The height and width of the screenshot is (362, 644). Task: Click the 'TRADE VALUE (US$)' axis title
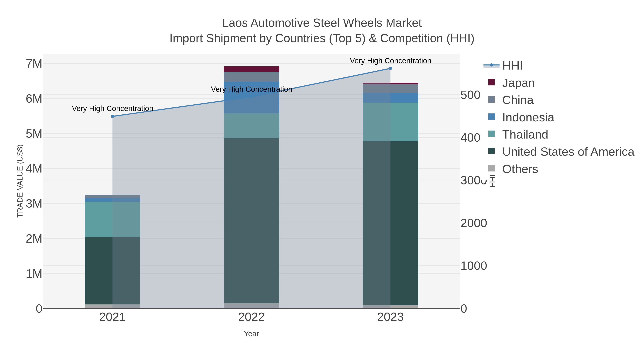tap(20, 181)
